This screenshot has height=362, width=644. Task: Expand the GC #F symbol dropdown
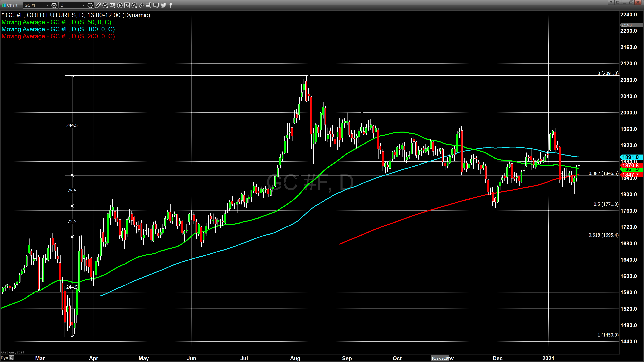coord(47,5)
